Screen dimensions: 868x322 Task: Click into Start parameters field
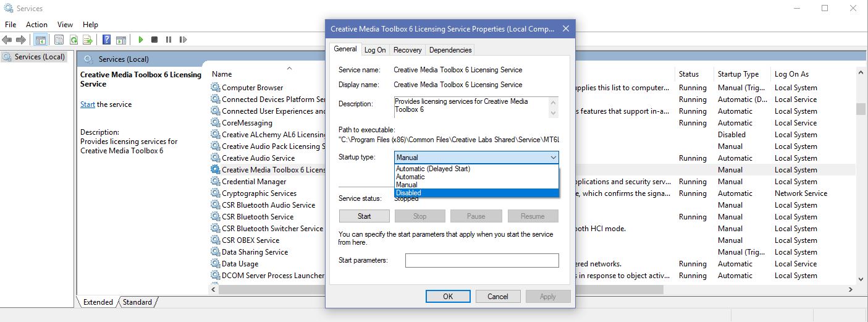click(x=482, y=260)
